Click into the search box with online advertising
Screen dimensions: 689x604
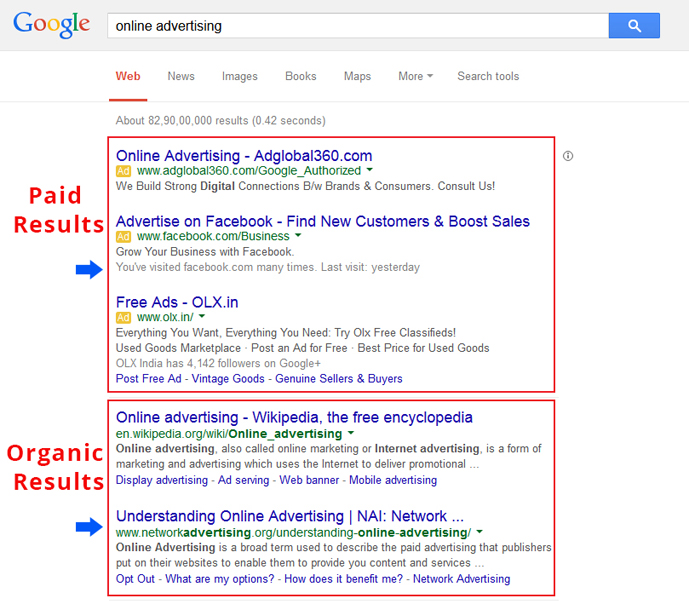tap(357, 26)
